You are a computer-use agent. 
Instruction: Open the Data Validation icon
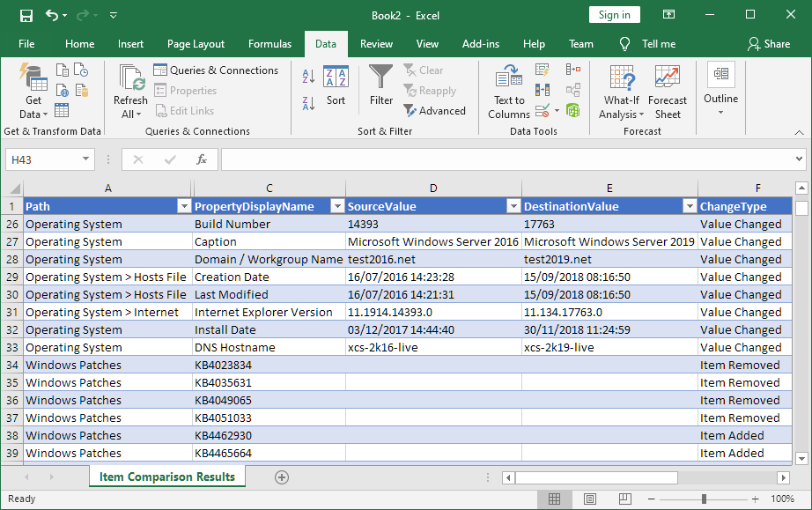coord(543,110)
